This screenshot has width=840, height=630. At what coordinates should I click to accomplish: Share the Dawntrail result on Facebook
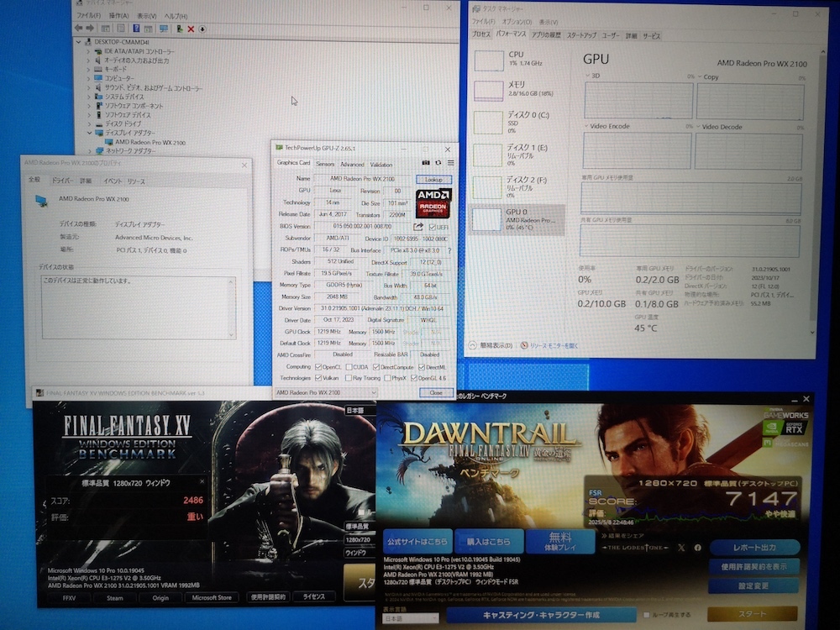coord(697,548)
